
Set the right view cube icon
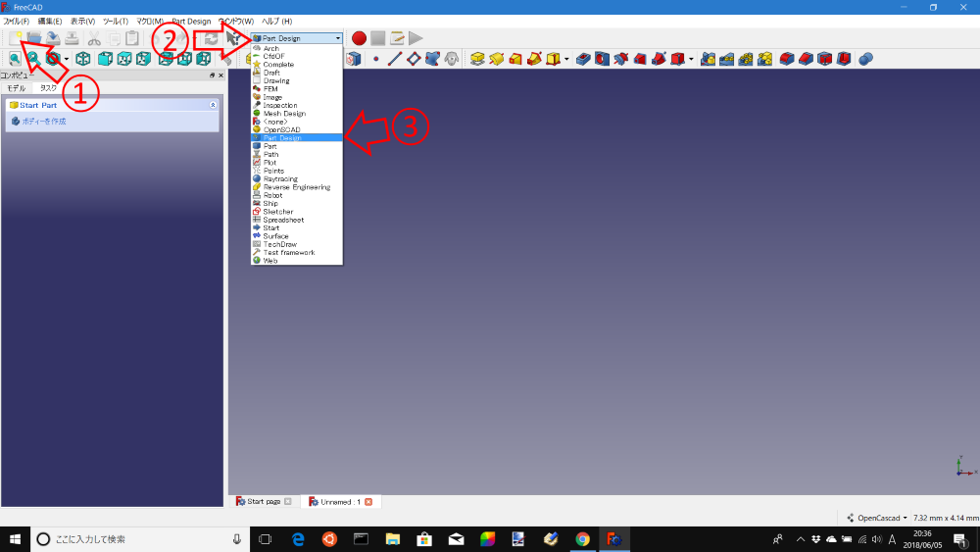point(143,59)
